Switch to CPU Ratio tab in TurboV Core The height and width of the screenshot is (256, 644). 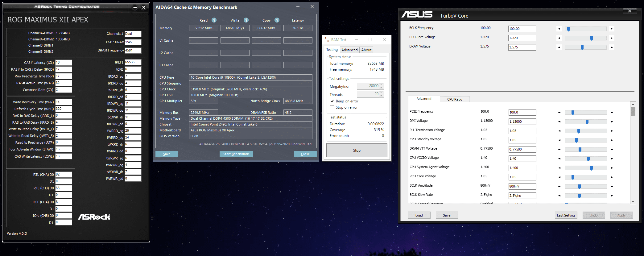point(455,99)
